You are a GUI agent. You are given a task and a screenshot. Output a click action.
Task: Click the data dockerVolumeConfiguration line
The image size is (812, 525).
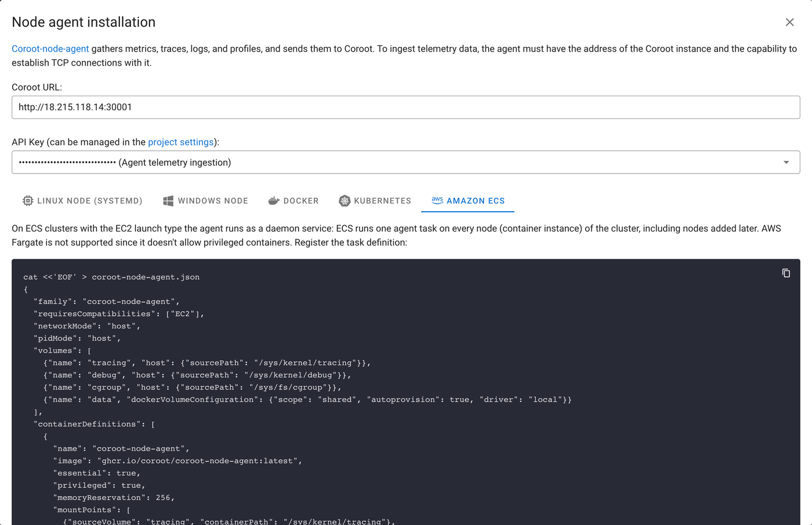(x=307, y=400)
